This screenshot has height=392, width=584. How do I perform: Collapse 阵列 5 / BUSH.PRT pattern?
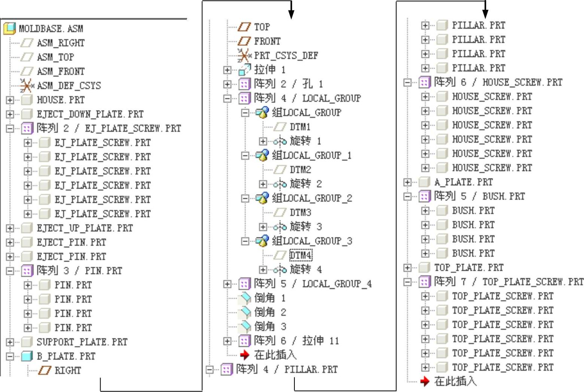[407, 196]
